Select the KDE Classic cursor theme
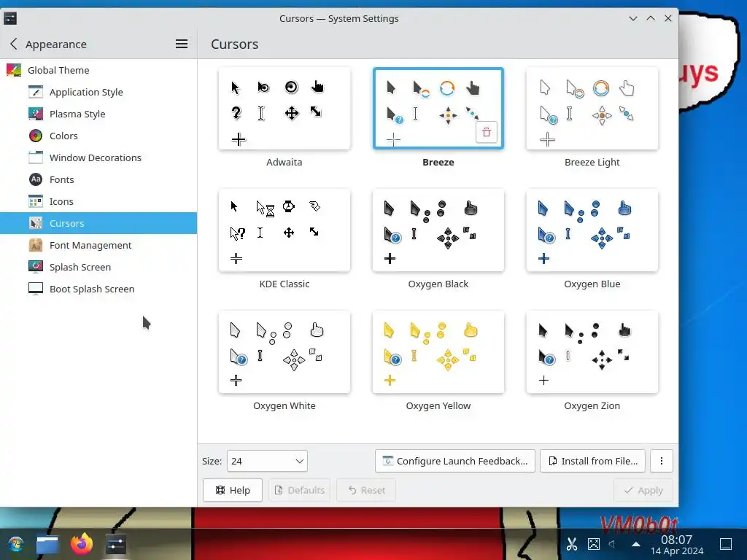 point(285,230)
